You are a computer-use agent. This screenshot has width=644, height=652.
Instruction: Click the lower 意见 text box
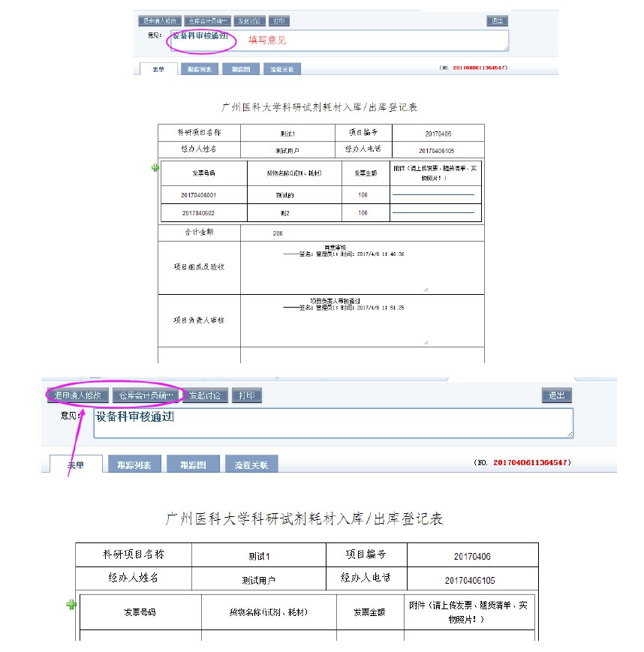(x=333, y=423)
